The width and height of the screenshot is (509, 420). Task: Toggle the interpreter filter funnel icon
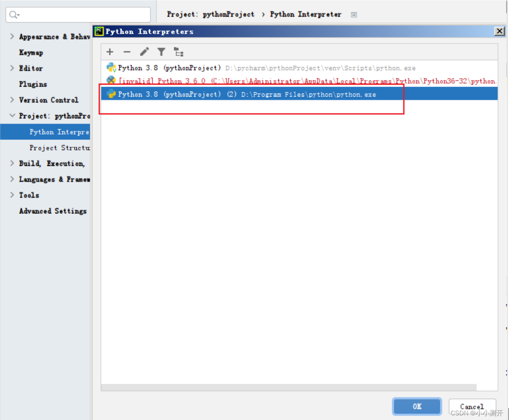(x=161, y=52)
